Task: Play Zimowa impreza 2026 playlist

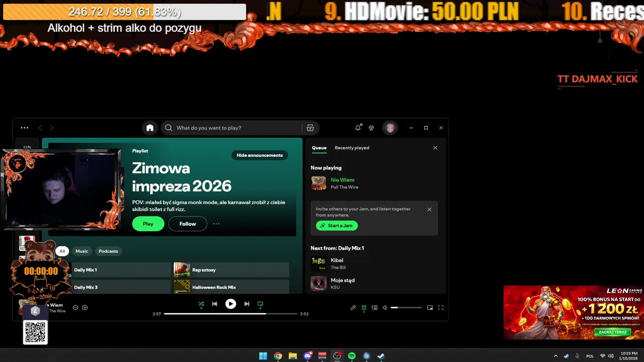Action: point(148,224)
